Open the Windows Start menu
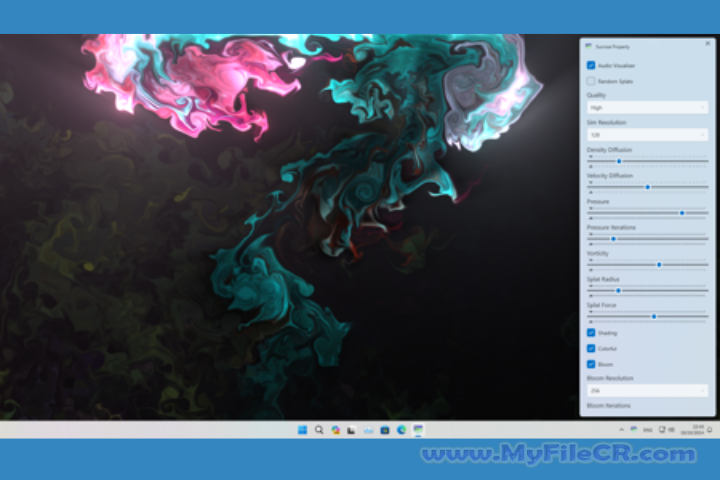Image resolution: width=720 pixels, height=480 pixels. [302, 430]
